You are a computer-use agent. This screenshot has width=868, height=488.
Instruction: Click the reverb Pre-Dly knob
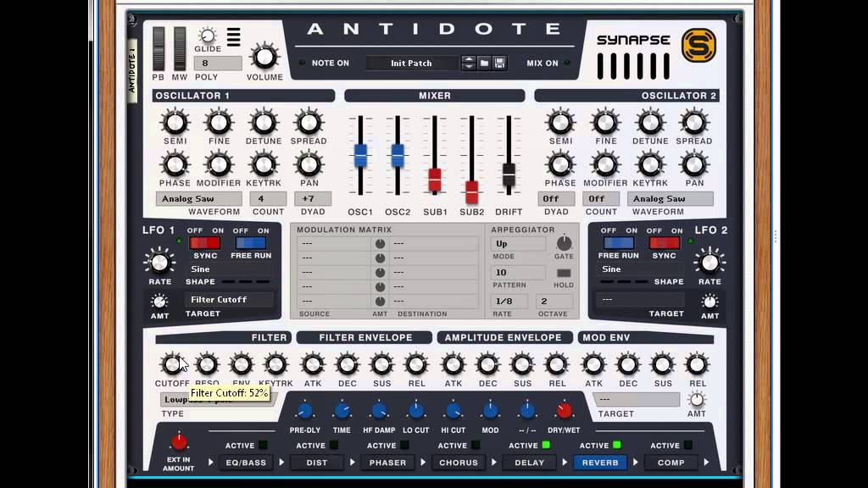coord(304,411)
